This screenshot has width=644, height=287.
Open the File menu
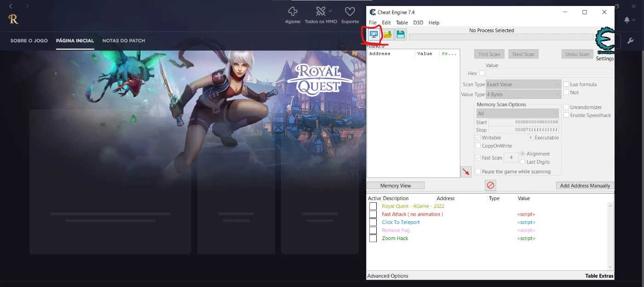[373, 23]
